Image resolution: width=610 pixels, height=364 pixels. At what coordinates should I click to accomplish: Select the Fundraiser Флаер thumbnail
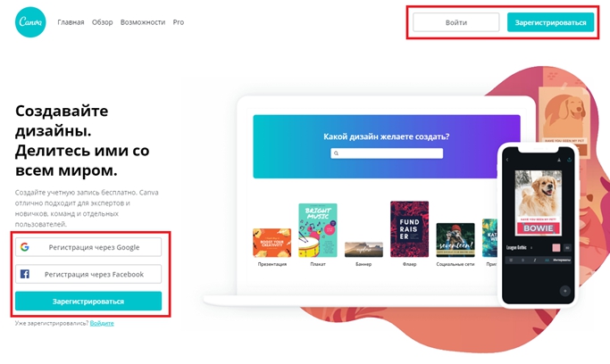coord(410,229)
